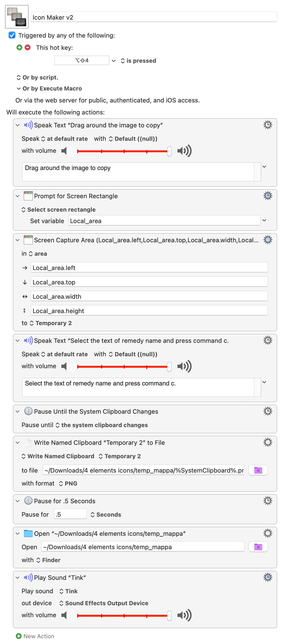Open gear menu for Pause Until Clipboard Changes
Viewport: 282px width, 644px height.
(267, 411)
